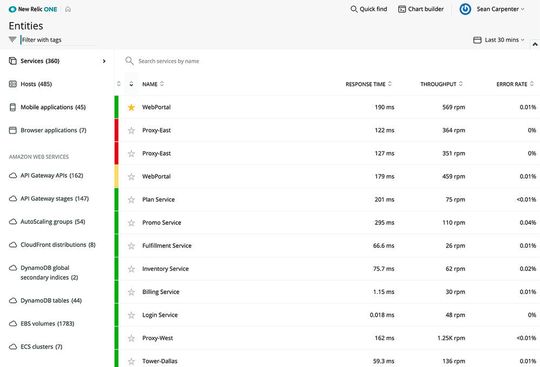Viewport: 540px width, 367px height.
Task: Open DynamoDB global secondary indices (2)
Action: [49, 272]
